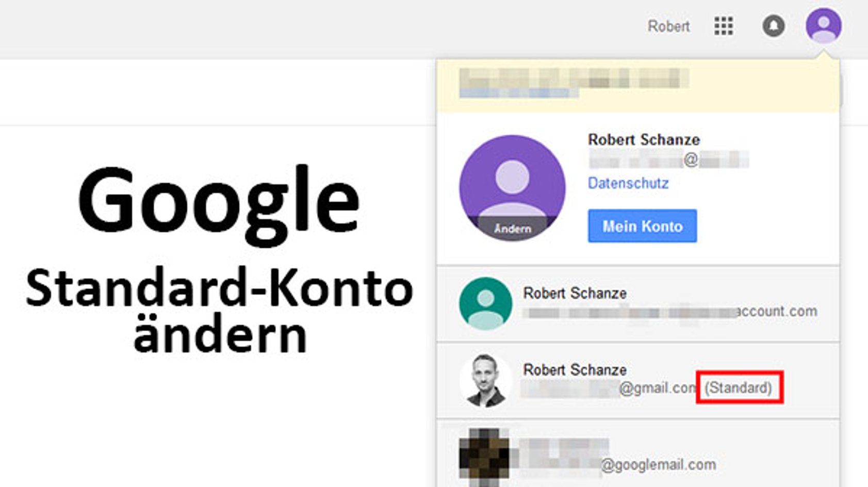Select the portrait photo of the gmail.com account

tap(485, 381)
